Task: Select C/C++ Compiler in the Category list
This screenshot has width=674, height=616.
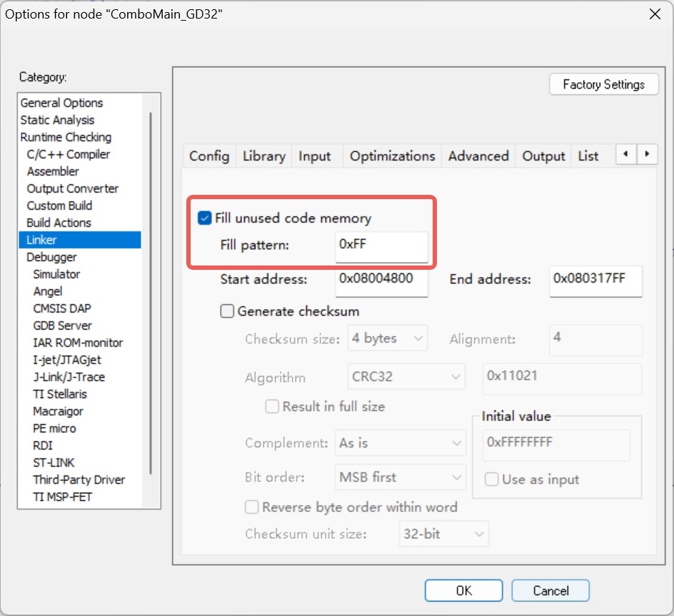Action: point(69,154)
